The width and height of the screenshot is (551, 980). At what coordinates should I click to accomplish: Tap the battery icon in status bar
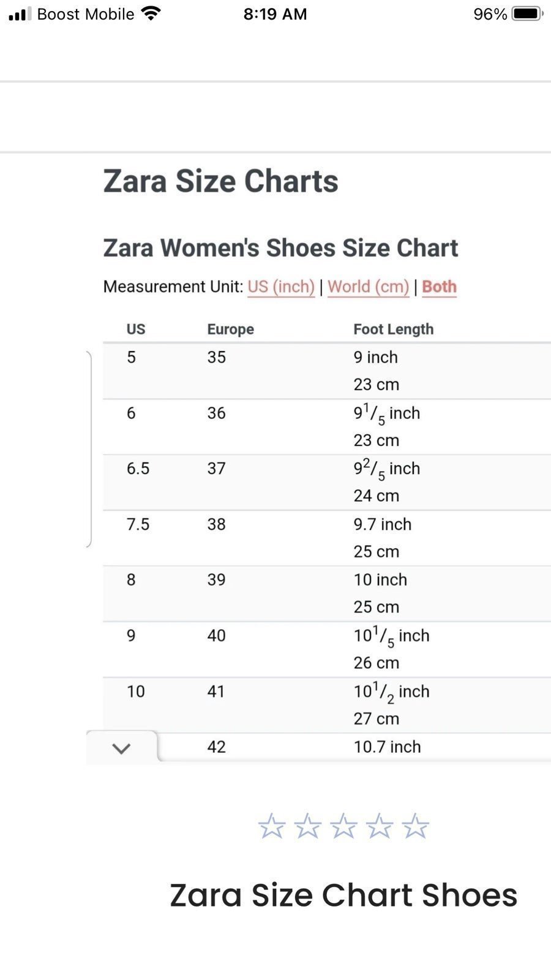click(x=528, y=13)
